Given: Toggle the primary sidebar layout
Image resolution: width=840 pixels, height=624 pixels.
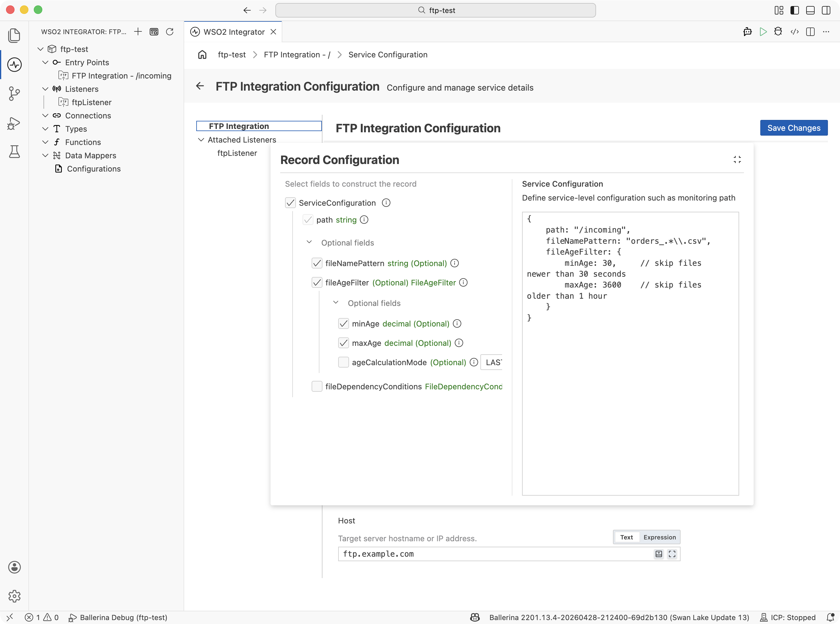Looking at the screenshot, I should click(x=794, y=10).
